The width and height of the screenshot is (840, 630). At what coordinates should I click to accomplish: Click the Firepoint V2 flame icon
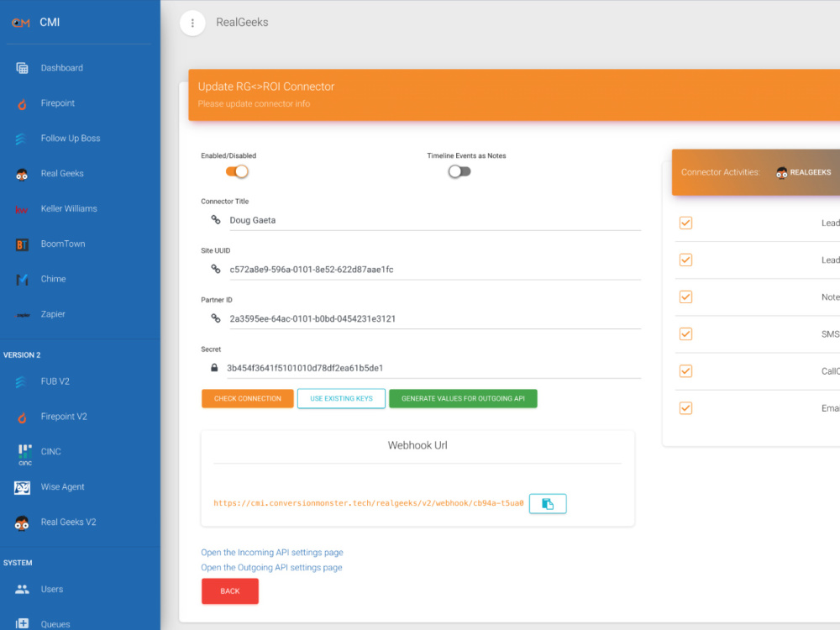click(22, 417)
